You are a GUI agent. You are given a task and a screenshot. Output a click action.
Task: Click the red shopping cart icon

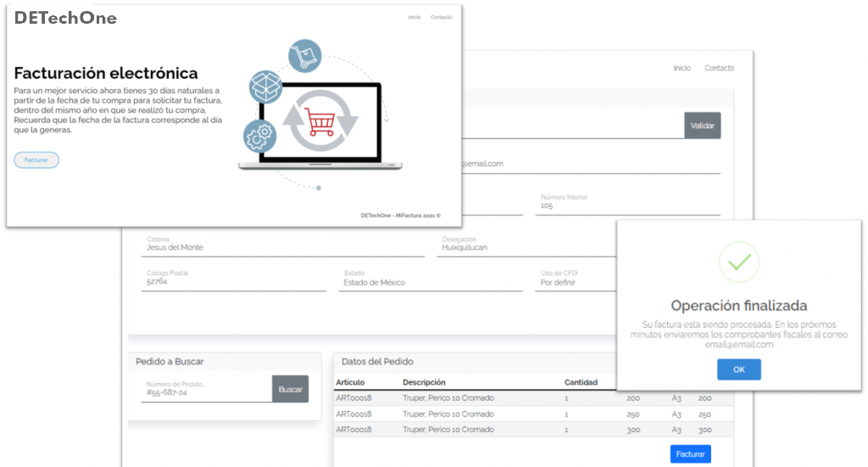tap(320, 125)
